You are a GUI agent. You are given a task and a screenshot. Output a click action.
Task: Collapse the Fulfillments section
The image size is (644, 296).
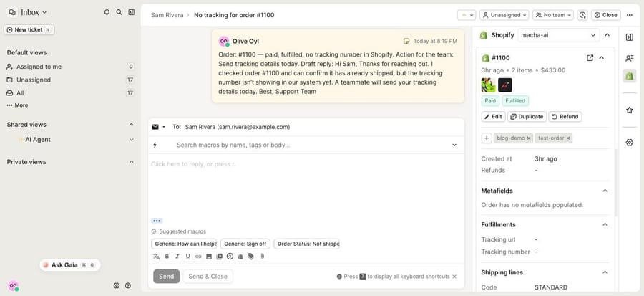pyautogui.click(x=605, y=224)
